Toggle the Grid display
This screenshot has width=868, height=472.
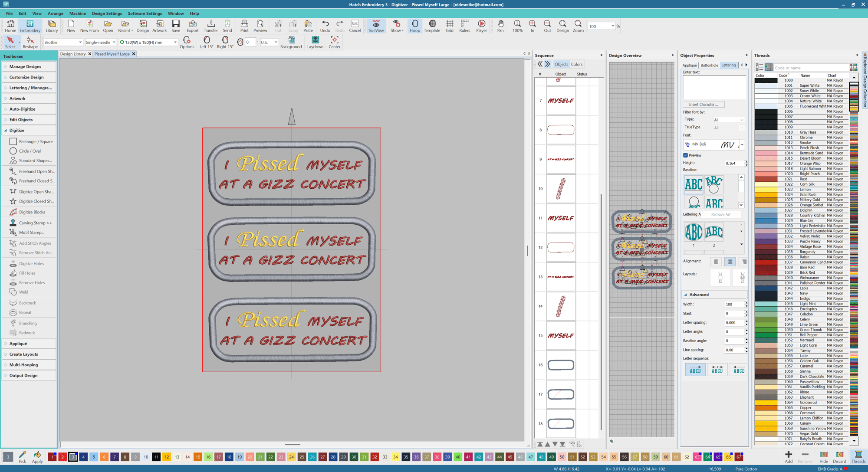click(449, 26)
